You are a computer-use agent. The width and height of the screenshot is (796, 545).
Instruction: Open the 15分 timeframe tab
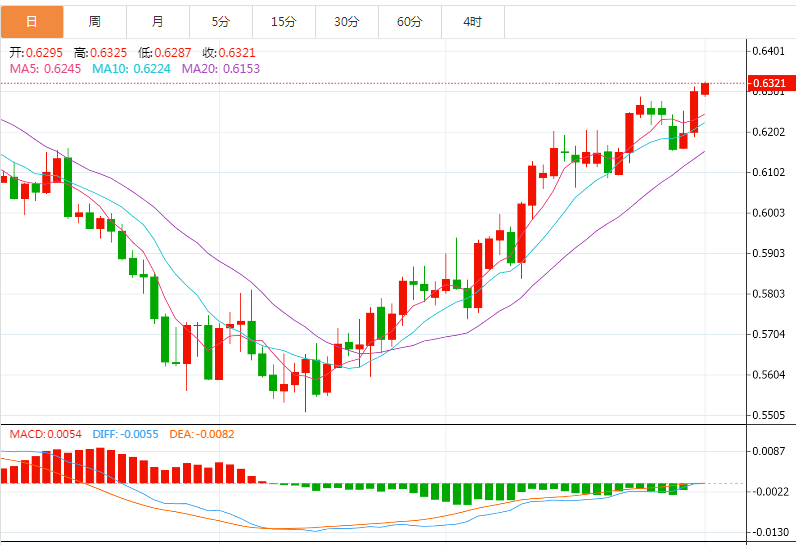284,22
